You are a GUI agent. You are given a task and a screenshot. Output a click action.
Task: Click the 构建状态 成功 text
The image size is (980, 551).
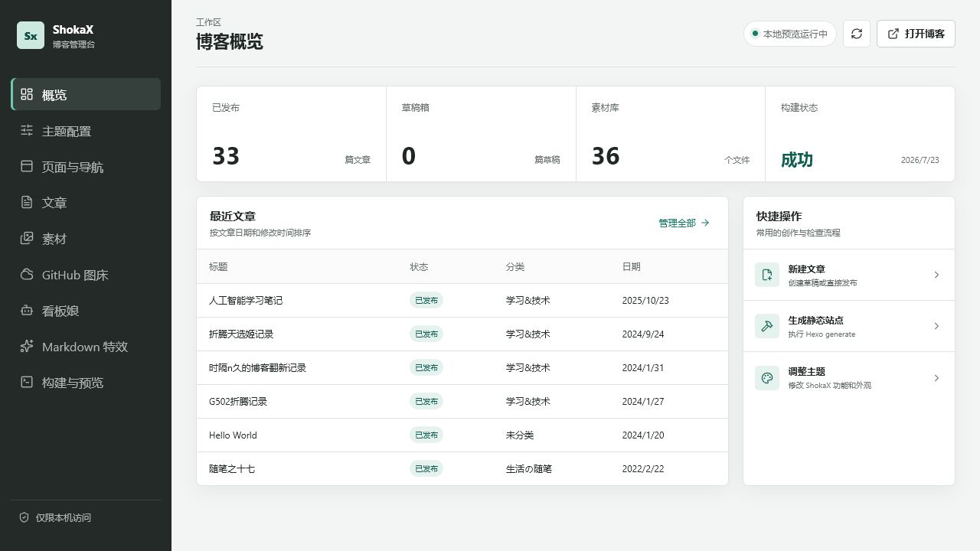pos(797,159)
